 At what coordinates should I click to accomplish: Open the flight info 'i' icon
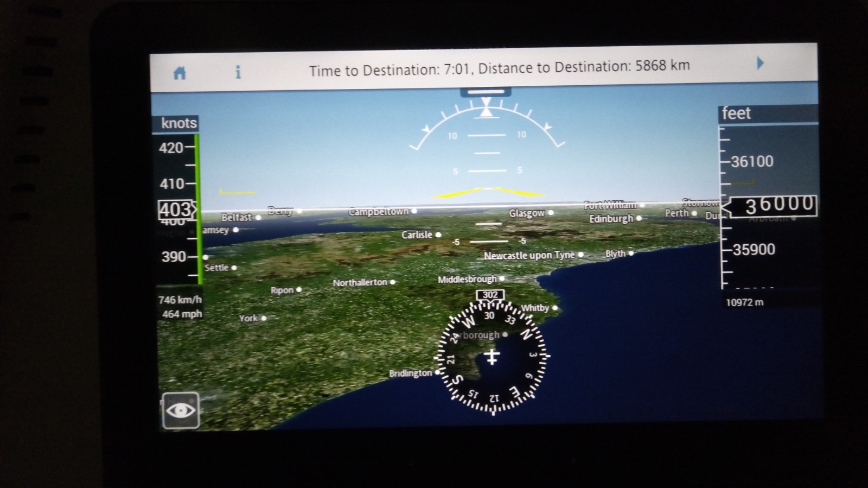coord(238,72)
